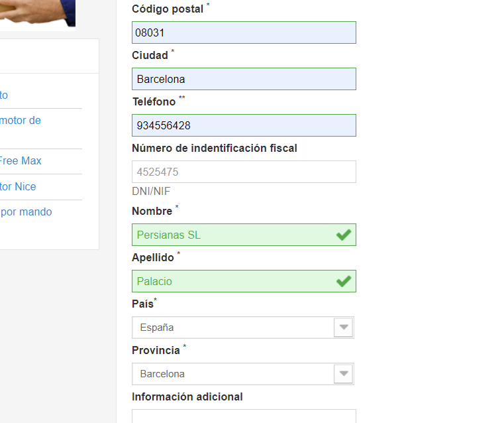
Task: Click the Teléfono field with 934556428
Action: (244, 125)
